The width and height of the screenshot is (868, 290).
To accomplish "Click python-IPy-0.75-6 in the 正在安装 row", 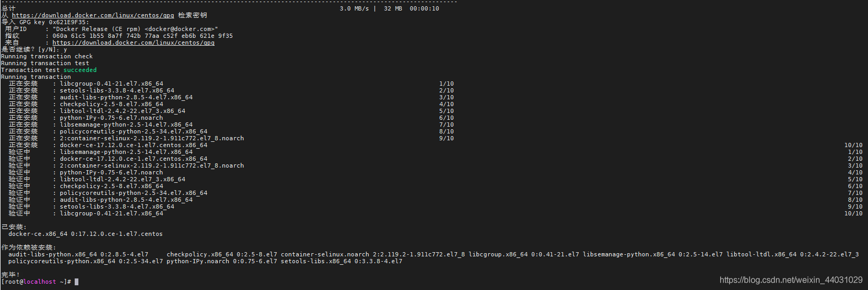I will click(x=112, y=118).
